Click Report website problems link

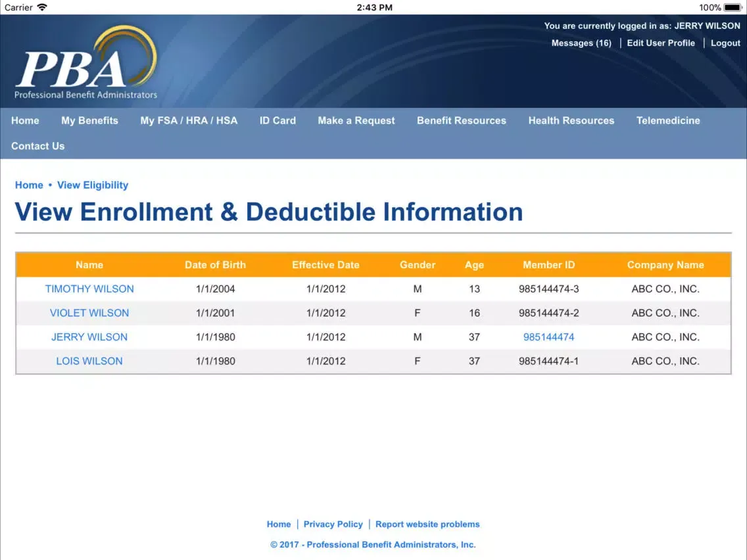427,525
